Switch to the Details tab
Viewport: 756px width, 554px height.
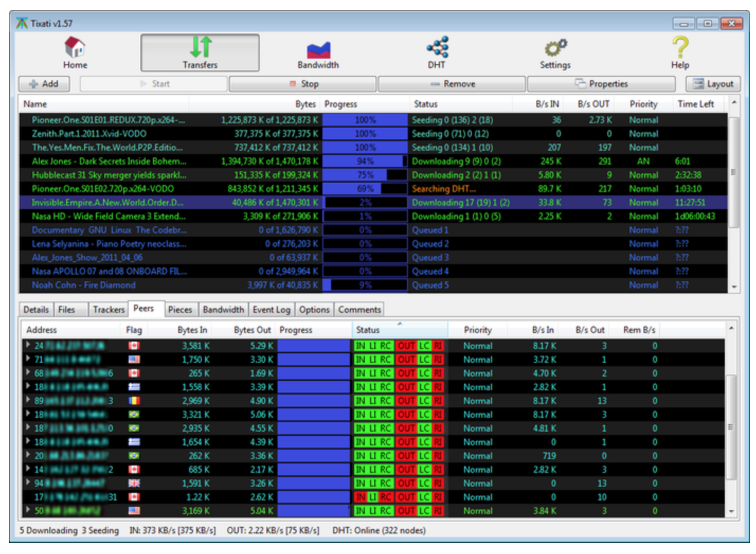(36, 310)
